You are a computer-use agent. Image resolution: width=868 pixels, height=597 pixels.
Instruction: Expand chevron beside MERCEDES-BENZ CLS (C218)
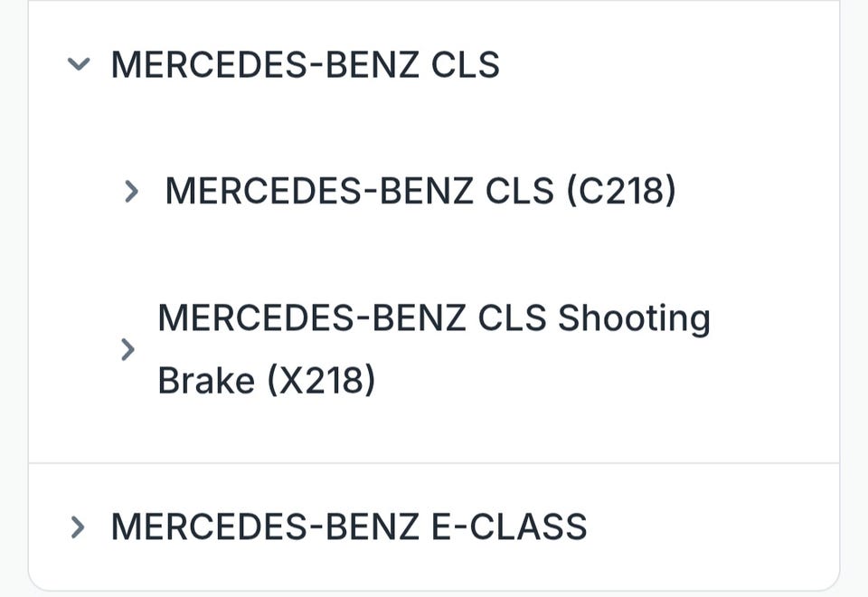(x=132, y=191)
